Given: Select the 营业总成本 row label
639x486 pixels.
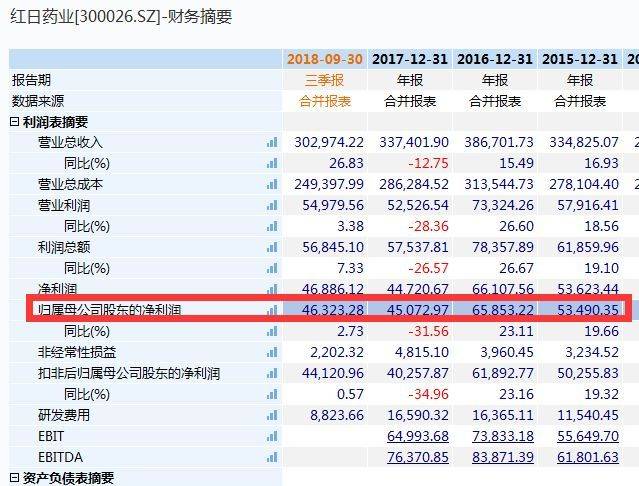Looking at the screenshot, I should 70,185.
